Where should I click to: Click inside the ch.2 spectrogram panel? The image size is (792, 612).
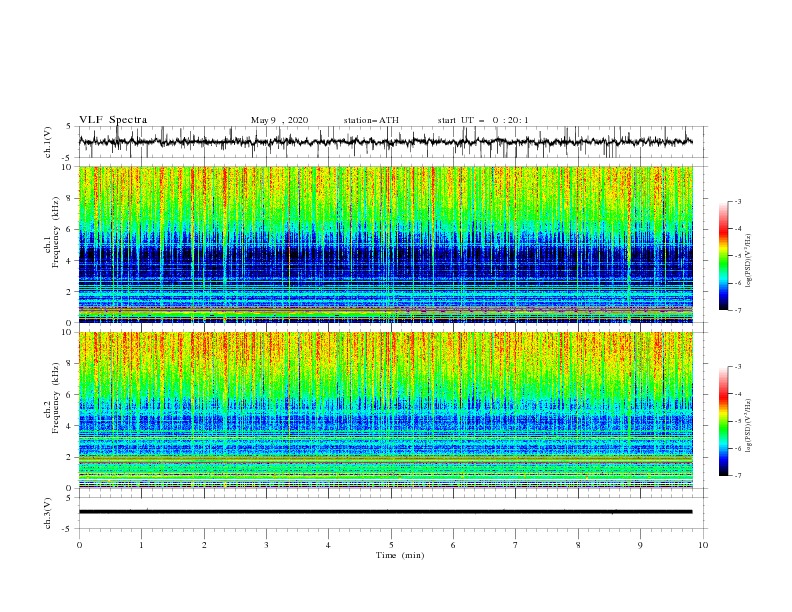[385, 410]
